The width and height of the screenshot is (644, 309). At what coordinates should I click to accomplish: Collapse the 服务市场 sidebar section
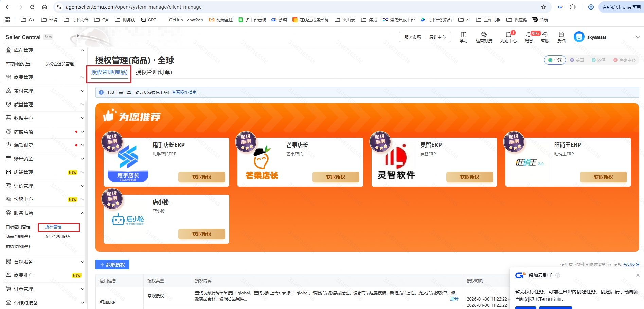82,213
